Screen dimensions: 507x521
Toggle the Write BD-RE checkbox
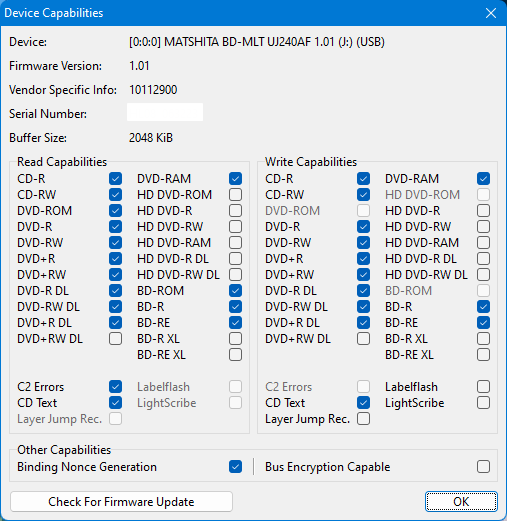click(x=483, y=323)
